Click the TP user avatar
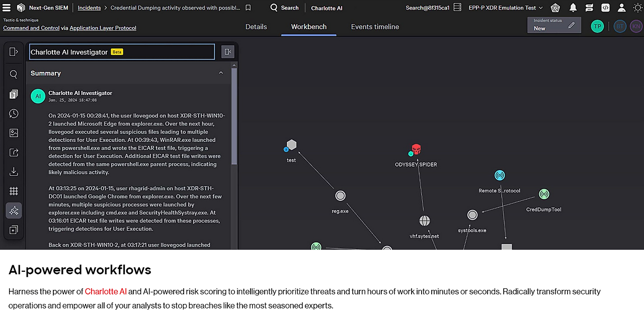 pyautogui.click(x=597, y=27)
